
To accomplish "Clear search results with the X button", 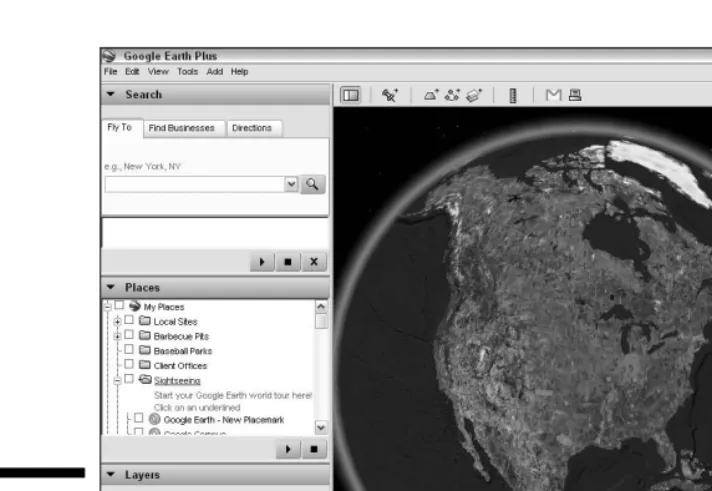I will 314,262.
